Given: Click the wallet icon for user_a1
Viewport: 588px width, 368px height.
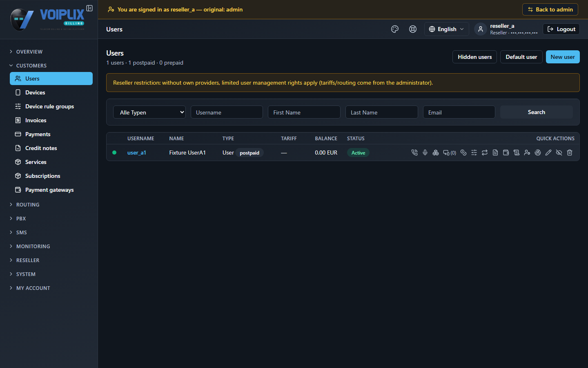Looking at the screenshot, I should (x=506, y=153).
